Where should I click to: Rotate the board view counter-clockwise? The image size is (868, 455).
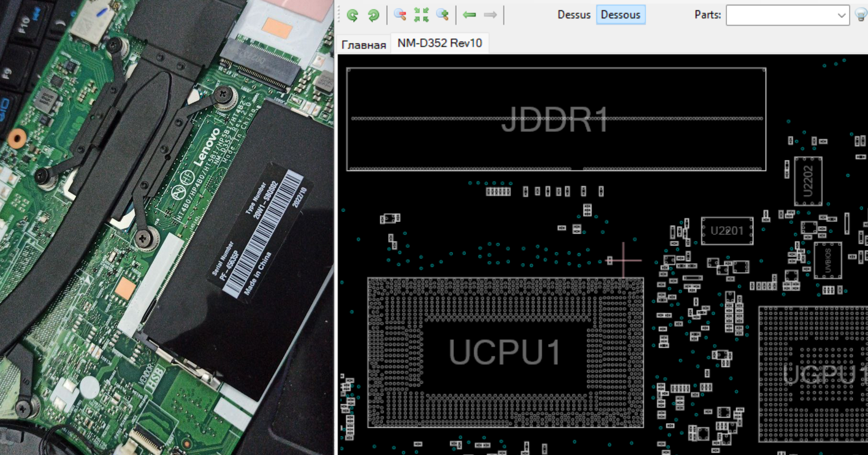[x=352, y=15]
